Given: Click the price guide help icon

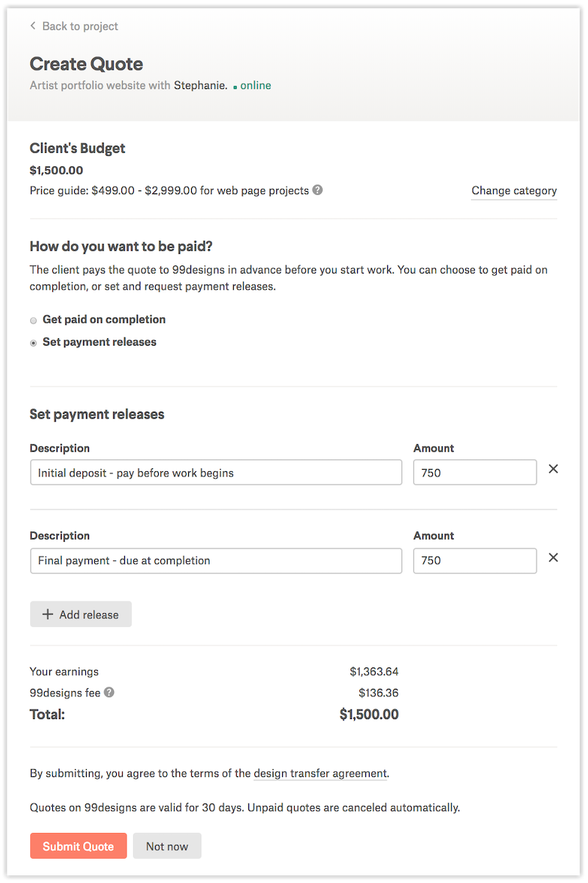Looking at the screenshot, I should 318,190.
